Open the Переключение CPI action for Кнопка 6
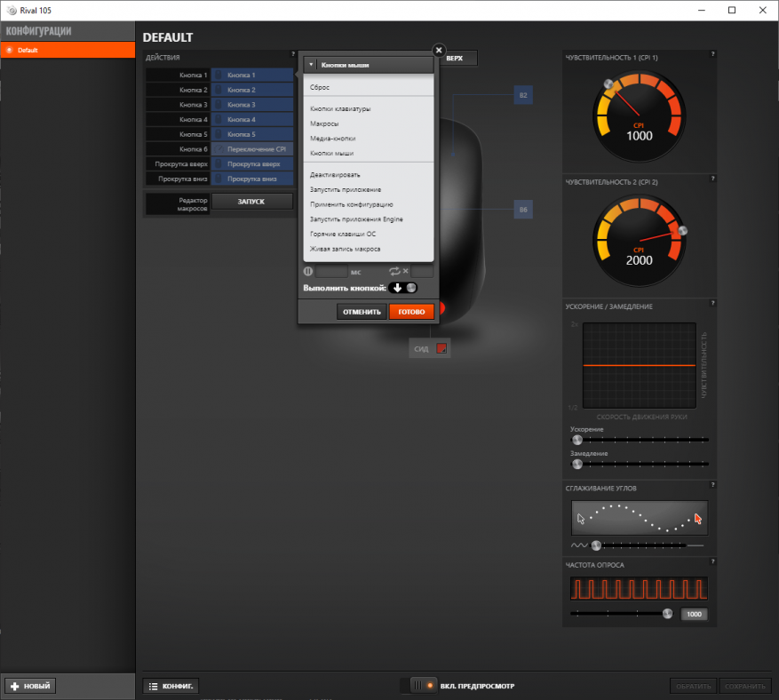The height and width of the screenshot is (700, 779). (252, 149)
